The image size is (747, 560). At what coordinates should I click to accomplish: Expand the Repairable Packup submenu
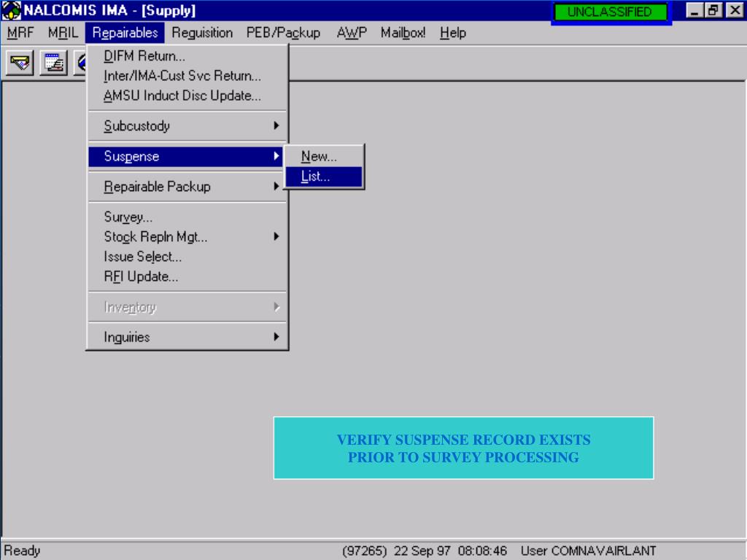[x=187, y=187]
